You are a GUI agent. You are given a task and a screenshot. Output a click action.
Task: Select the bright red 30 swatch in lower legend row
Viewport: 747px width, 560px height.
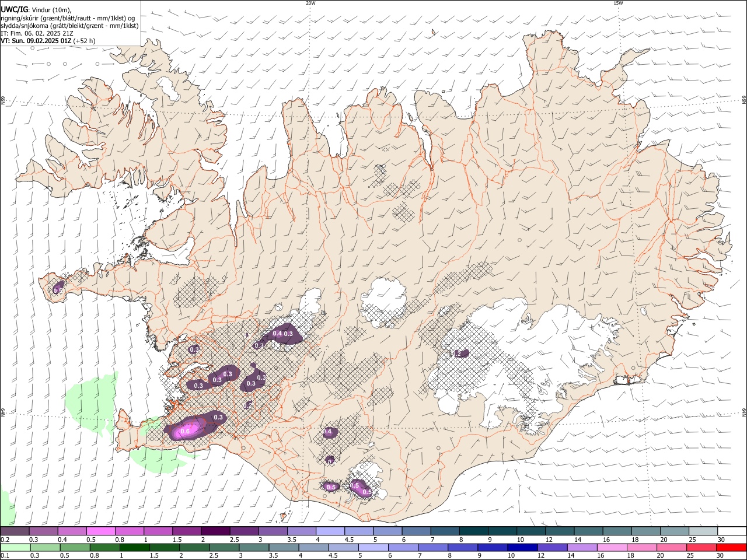(x=732, y=548)
